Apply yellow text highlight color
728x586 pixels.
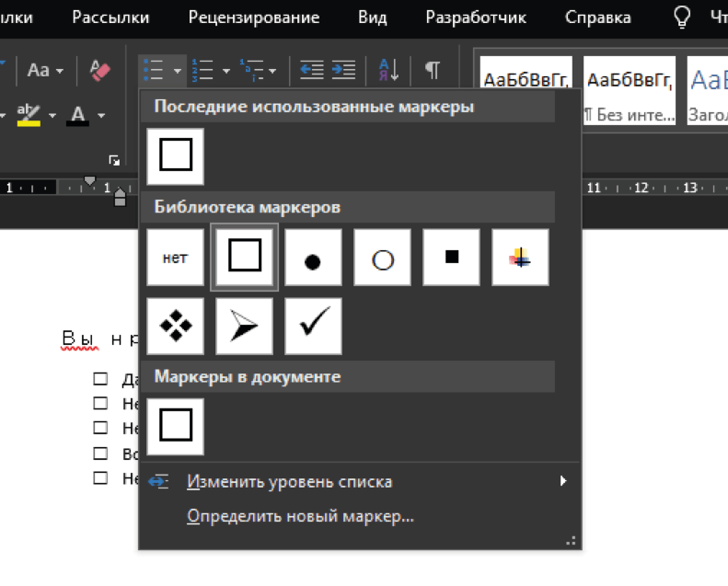pyautogui.click(x=29, y=115)
